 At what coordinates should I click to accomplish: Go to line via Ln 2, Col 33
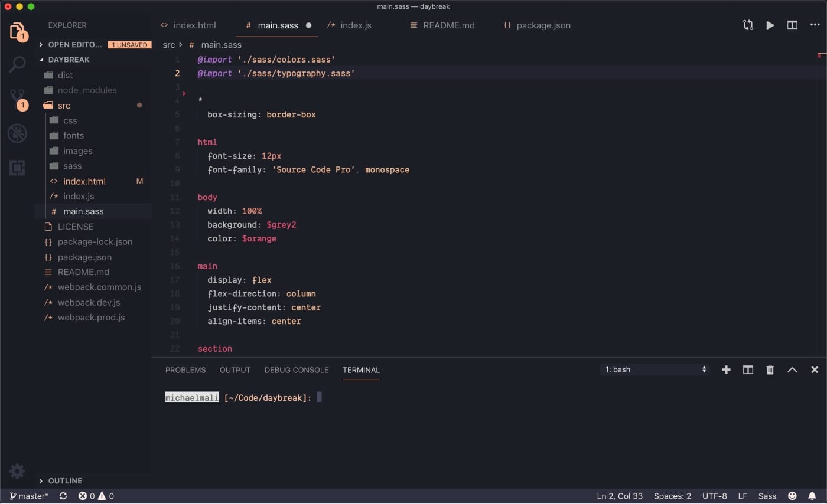click(x=620, y=496)
